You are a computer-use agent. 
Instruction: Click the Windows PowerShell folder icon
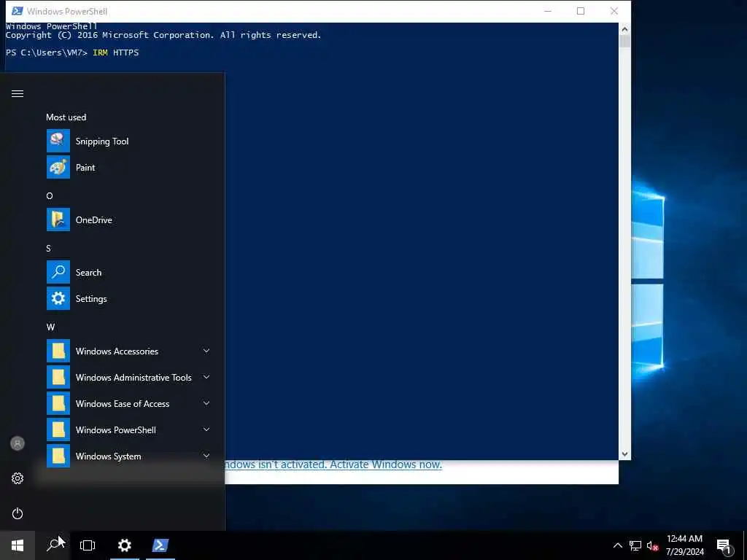58,429
